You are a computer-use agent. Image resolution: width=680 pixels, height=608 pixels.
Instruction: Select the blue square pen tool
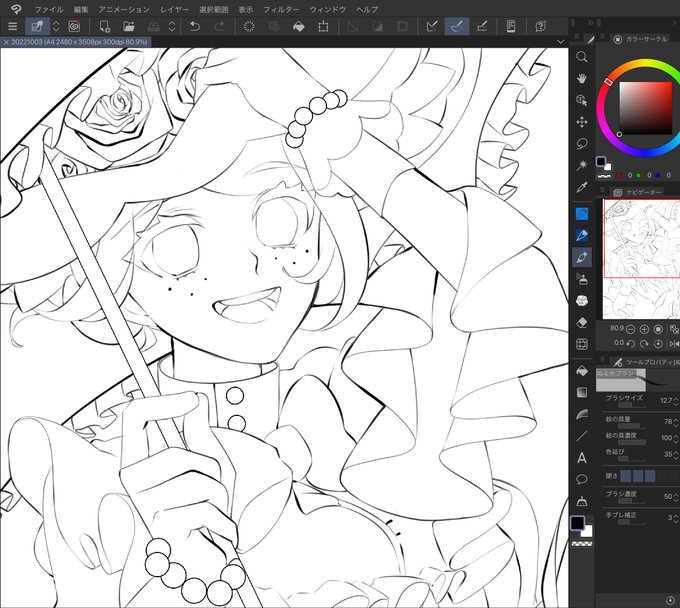(582, 214)
